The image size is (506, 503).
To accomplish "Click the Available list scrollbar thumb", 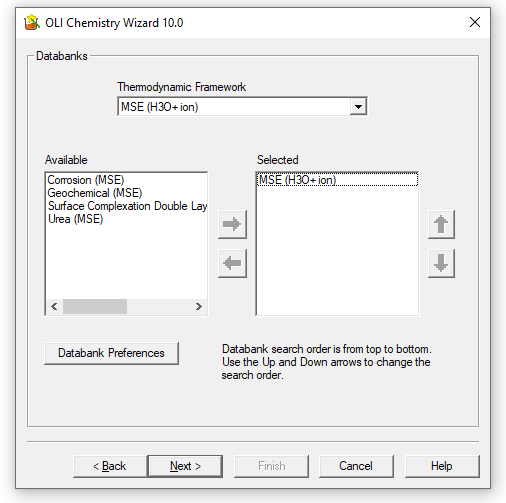I will pos(95,306).
